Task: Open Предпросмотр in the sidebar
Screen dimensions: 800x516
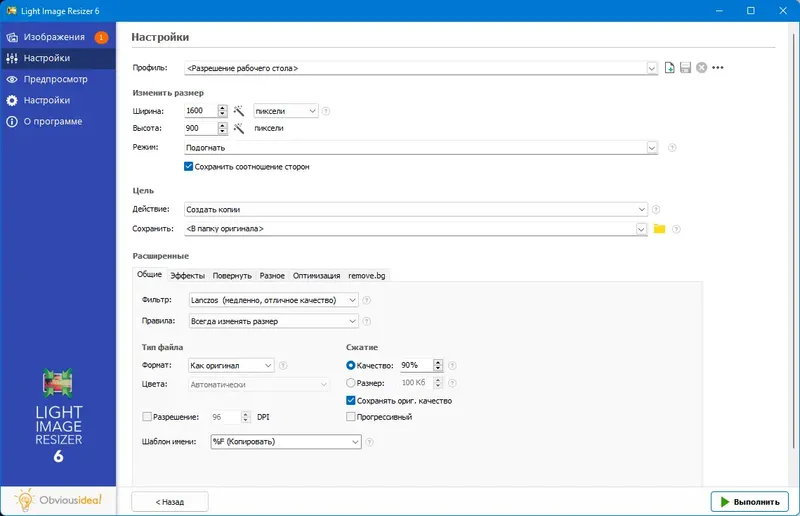Action: pyautogui.click(x=58, y=79)
